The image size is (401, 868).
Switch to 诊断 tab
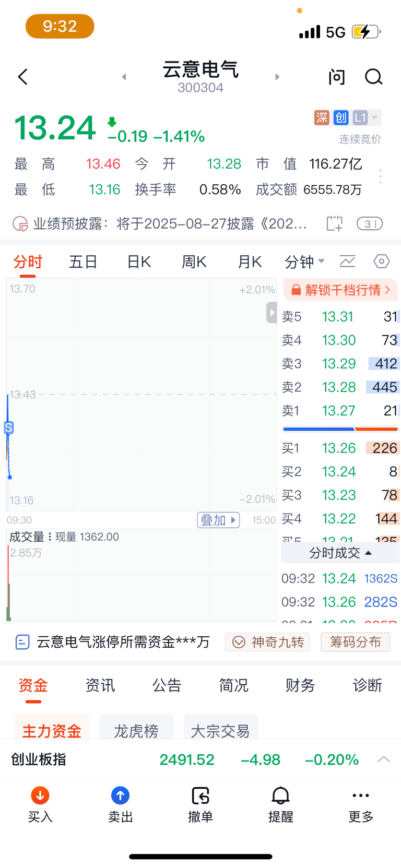[x=368, y=685]
